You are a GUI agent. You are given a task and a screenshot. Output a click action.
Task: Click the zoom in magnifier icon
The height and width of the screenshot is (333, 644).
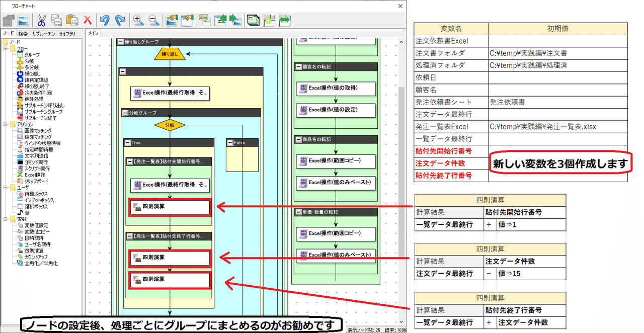137,20
